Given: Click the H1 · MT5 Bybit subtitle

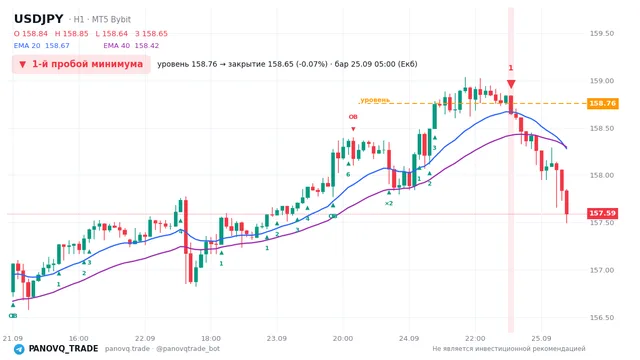Looking at the screenshot, I should (x=100, y=19).
